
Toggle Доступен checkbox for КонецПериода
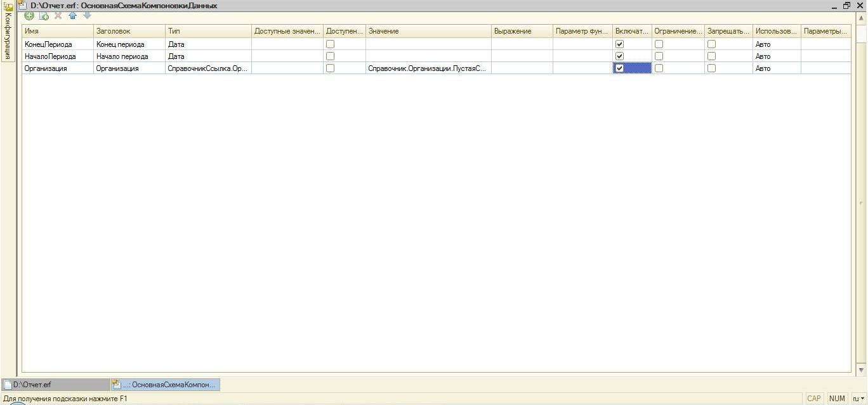point(330,44)
